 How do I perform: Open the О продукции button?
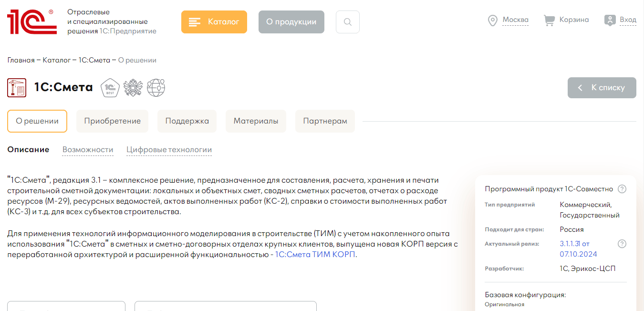[291, 22]
